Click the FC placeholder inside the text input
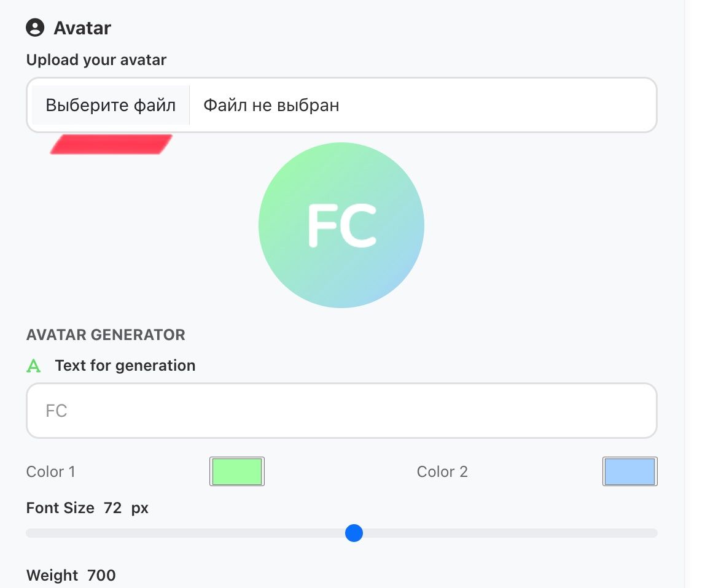The width and height of the screenshot is (705, 588). (x=56, y=410)
